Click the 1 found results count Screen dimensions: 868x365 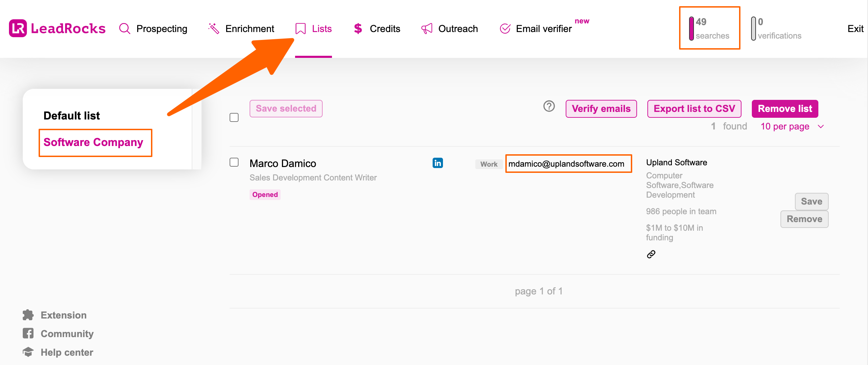[729, 126]
